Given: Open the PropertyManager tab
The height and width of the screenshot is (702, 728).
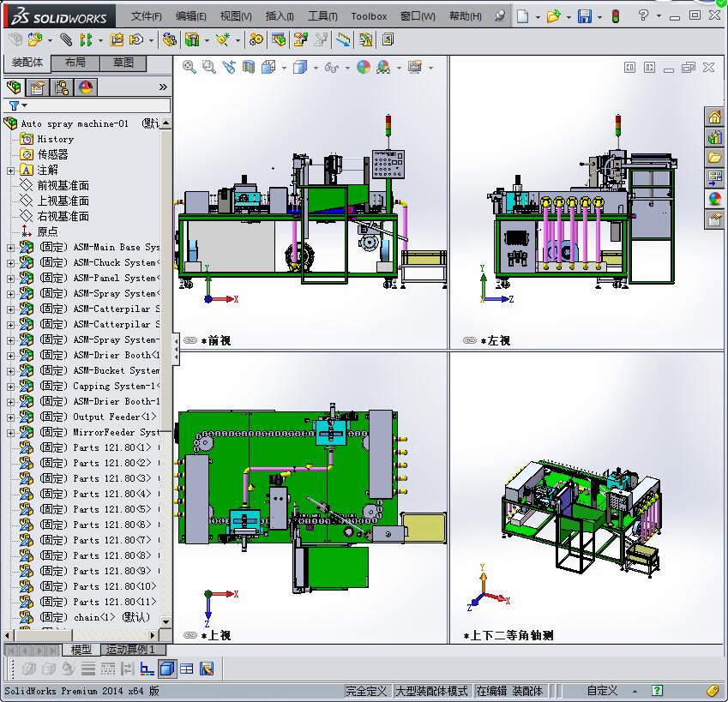Looking at the screenshot, I should pyautogui.click(x=38, y=87).
